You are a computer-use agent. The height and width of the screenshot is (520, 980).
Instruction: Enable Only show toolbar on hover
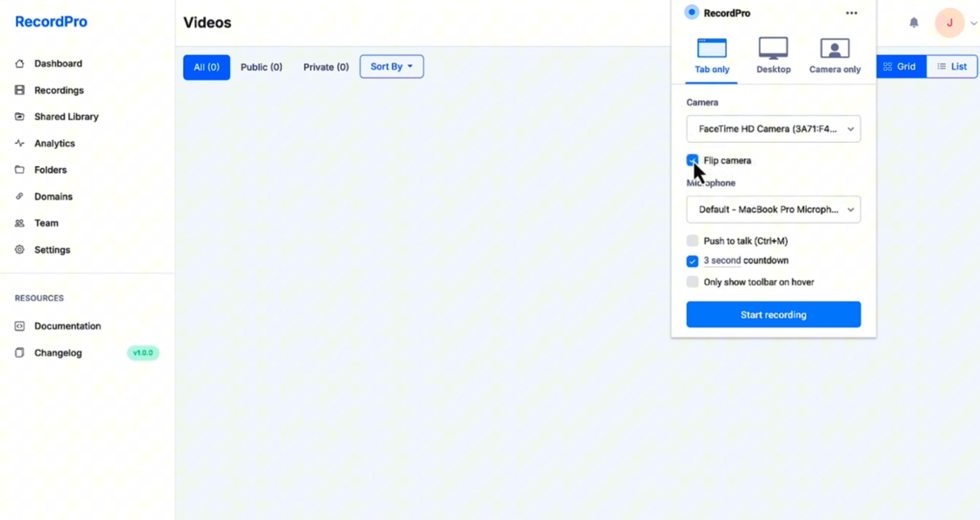(692, 282)
